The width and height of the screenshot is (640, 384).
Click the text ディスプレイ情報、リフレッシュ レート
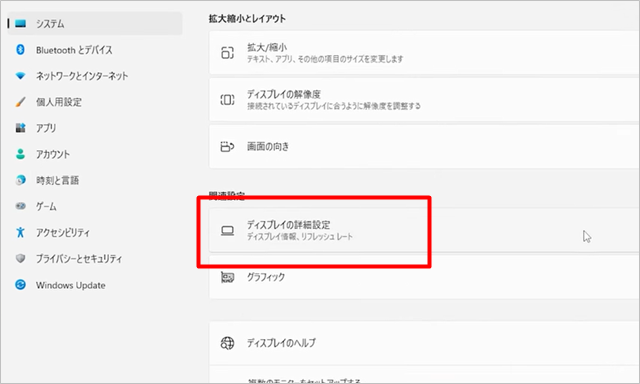(x=300, y=237)
